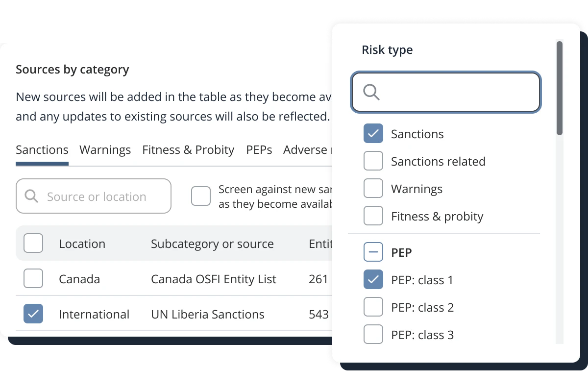Select the PEP: class 3 checkbox

click(x=373, y=335)
